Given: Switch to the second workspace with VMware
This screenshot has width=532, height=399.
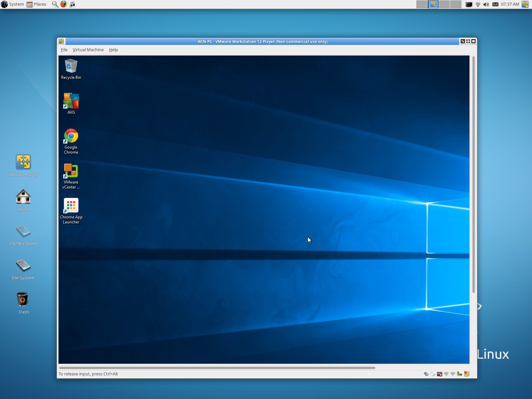Looking at the screenshot, I should [433, 4].
